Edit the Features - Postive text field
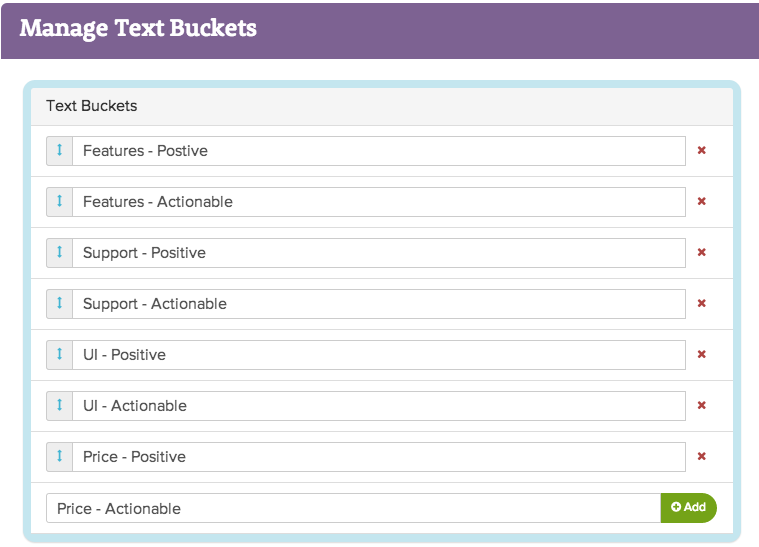The image size is (759, 547). 378,151
